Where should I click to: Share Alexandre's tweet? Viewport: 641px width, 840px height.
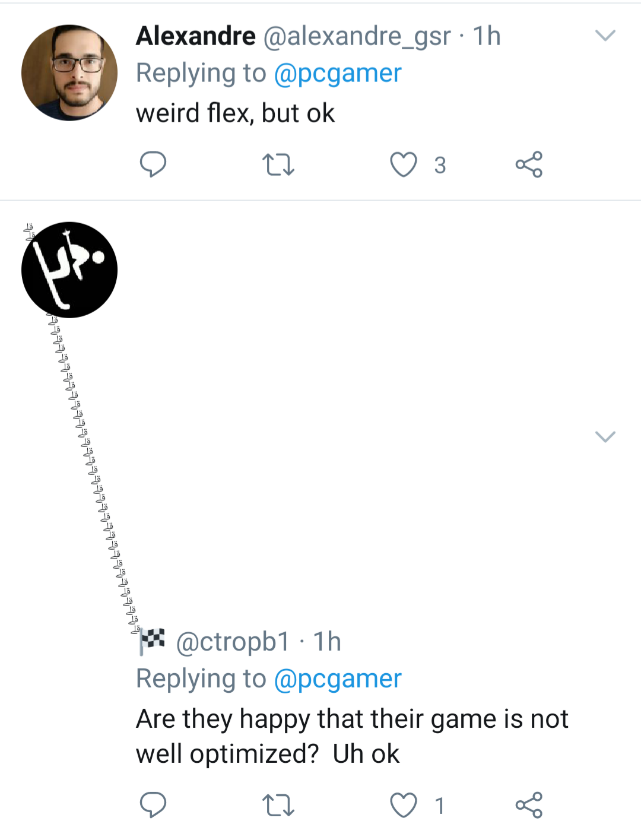tap(529, 164)
